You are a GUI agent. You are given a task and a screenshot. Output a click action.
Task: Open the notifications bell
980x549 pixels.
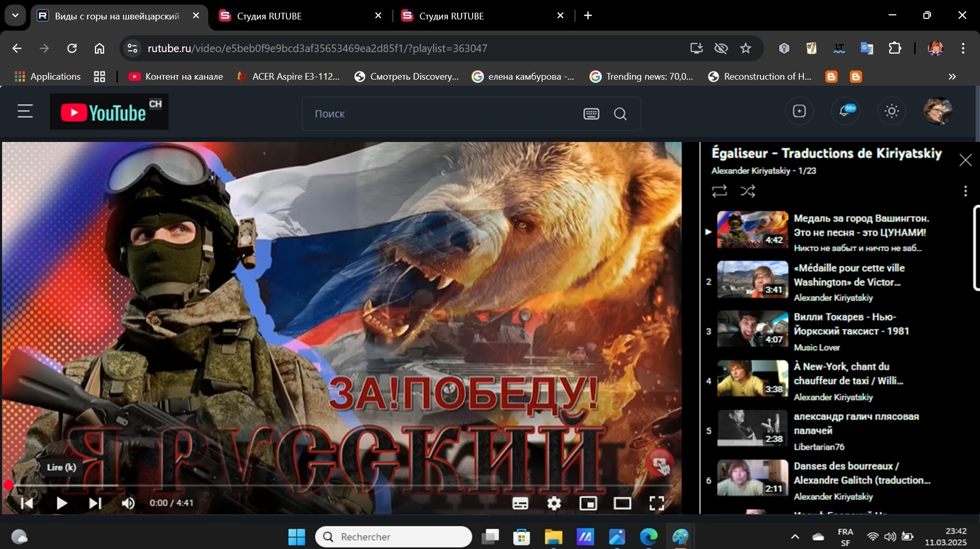845,111
